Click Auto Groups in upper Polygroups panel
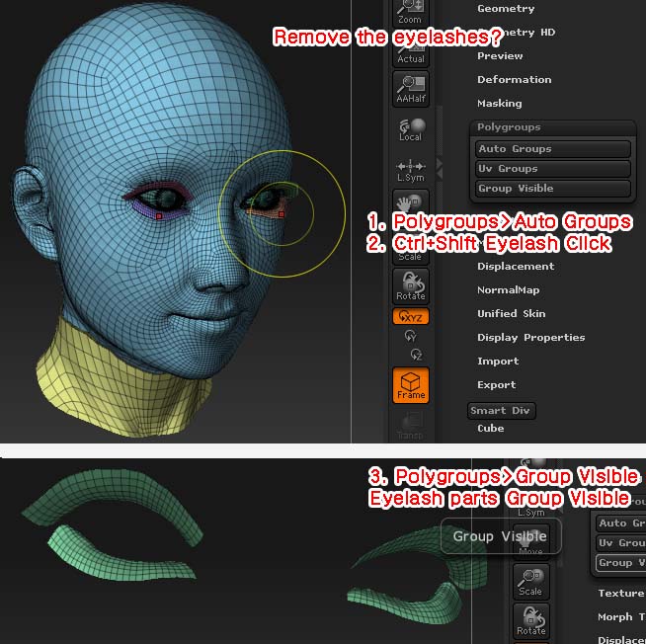 552,149
